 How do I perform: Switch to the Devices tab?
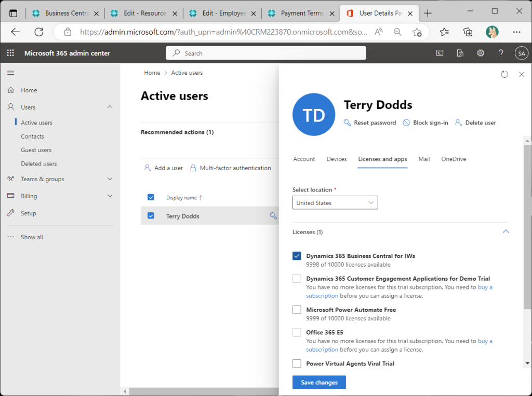pos(337,159)
